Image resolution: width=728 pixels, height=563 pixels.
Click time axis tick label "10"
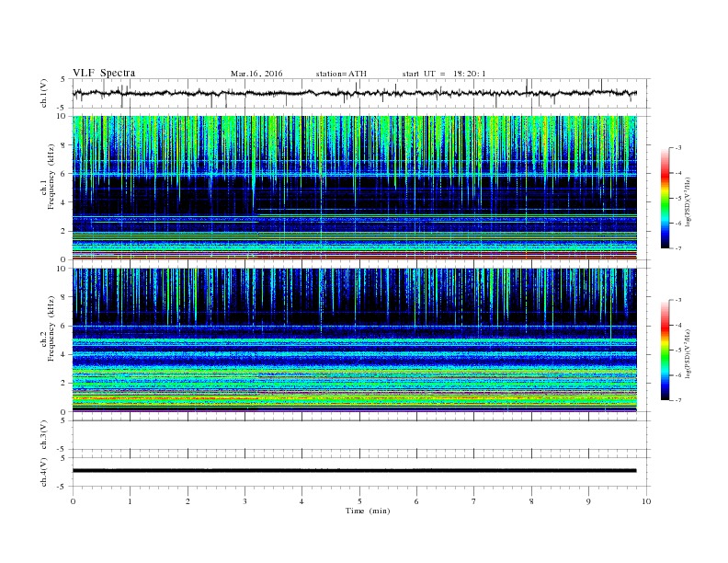[x=646, y=501]
